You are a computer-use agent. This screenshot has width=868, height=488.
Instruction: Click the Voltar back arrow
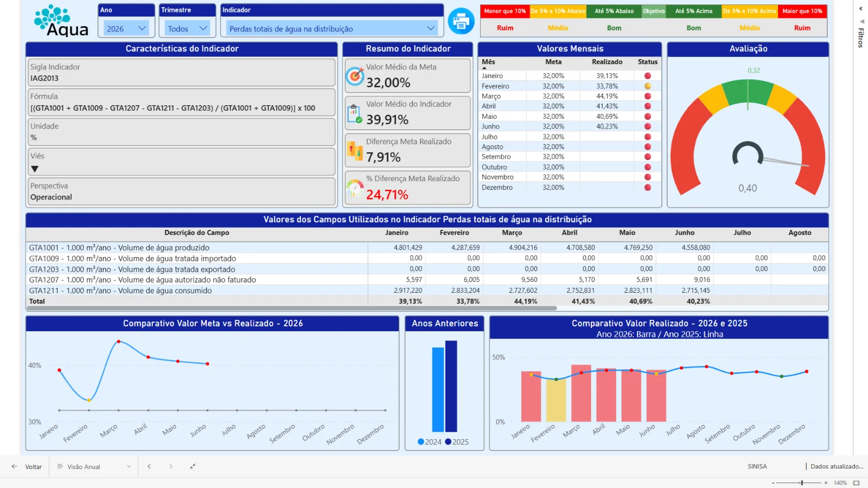(x=14, y=466)
